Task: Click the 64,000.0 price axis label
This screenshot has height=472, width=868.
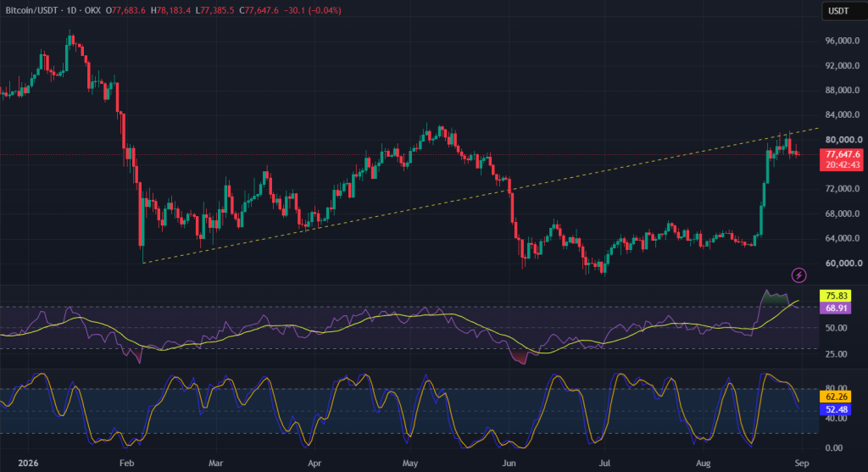Action: click(843, 238)
